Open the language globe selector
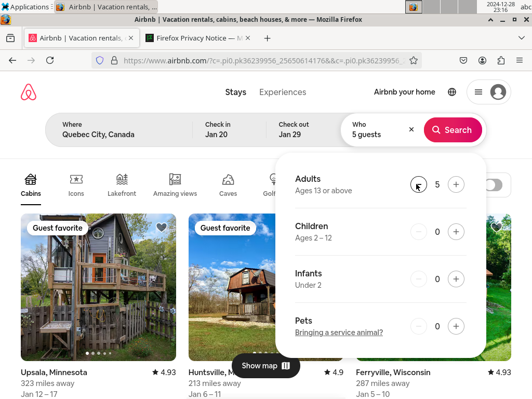The height and width of the screenshot is (399, 532). tap(452, 92)
